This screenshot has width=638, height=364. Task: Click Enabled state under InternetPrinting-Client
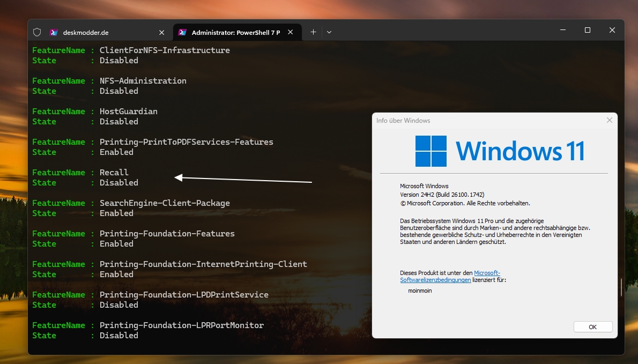(x=116, y=274)
